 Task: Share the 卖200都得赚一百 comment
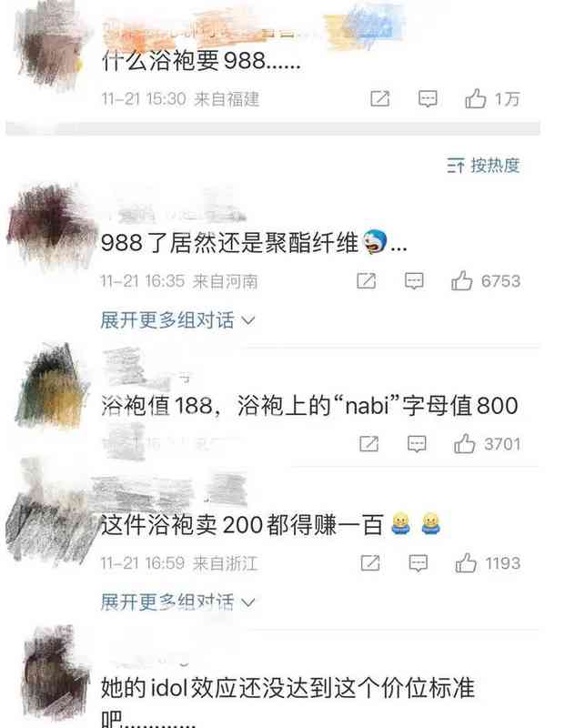(370, 563)
